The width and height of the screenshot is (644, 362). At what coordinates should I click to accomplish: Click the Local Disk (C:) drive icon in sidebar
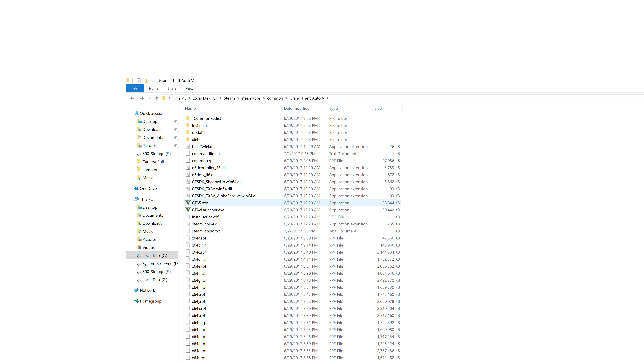[x=139, y=256]
